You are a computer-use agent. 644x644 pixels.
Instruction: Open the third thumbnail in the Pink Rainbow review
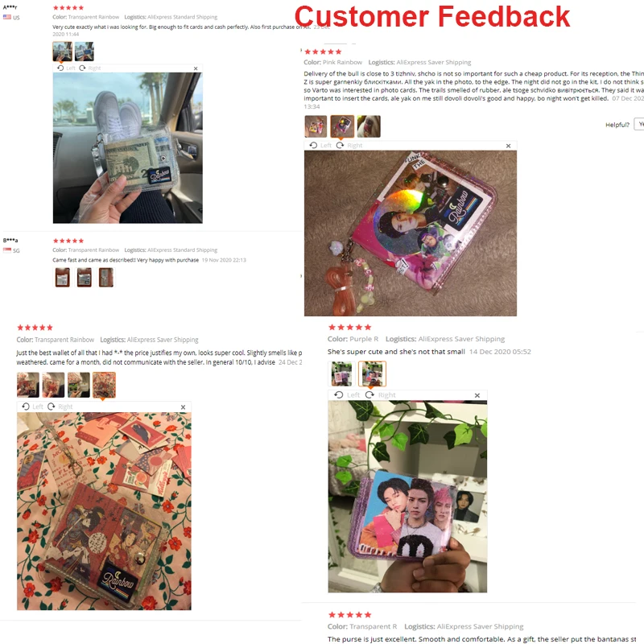click(x=369, y=126)
